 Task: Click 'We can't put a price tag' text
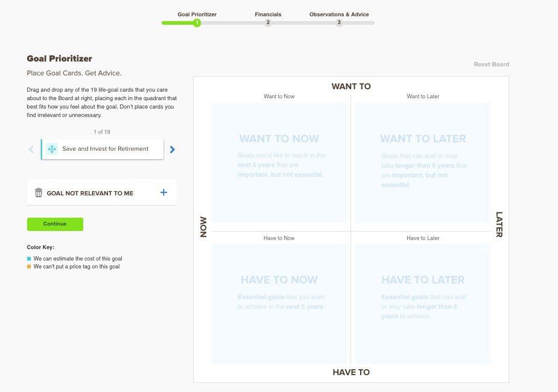pyautogui.click(x=77, y=267)
